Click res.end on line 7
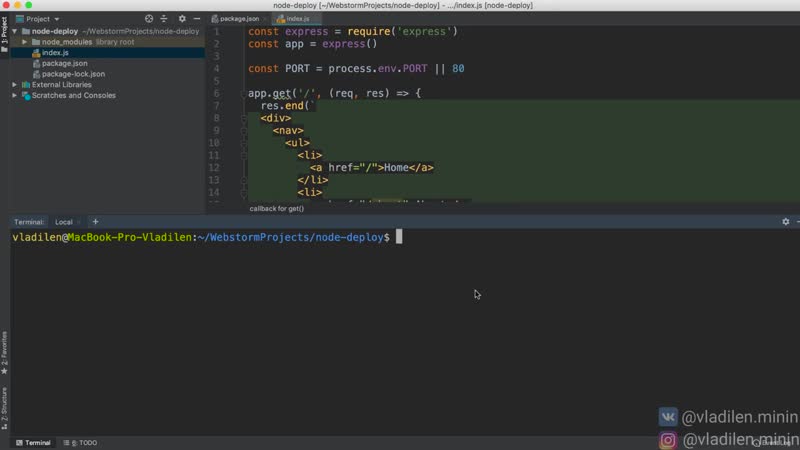Screen dimensions: 800x450 [x=282, y=106]
